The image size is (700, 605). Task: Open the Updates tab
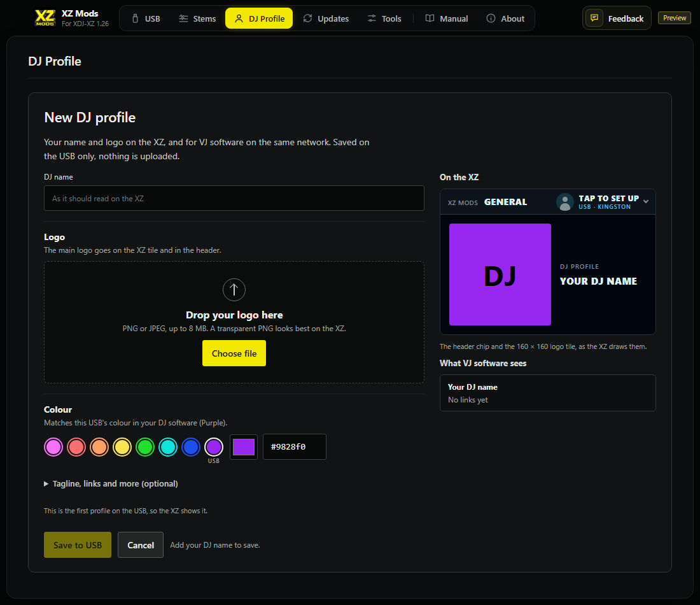pyautogui.click(x=326, y=18)
